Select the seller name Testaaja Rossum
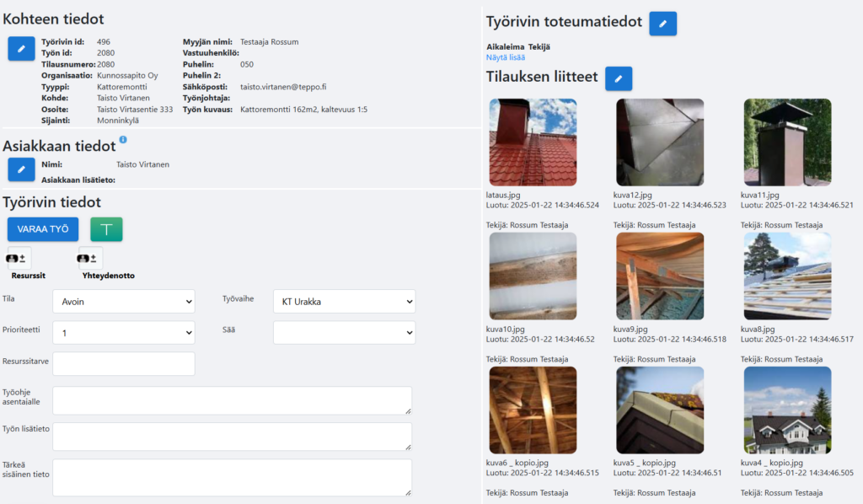Viewport: 863px width, 504px height. (269, 42)
